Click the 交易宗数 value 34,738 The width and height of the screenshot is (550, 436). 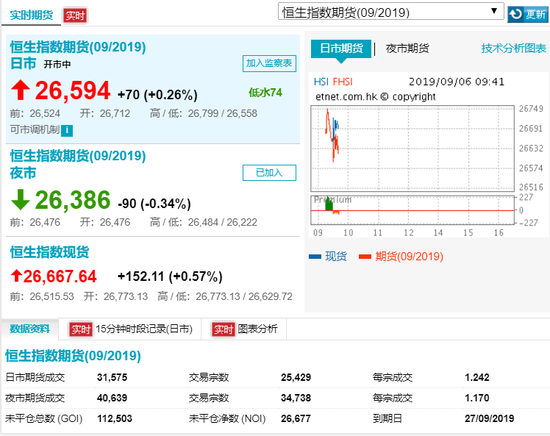coord(296,398)
